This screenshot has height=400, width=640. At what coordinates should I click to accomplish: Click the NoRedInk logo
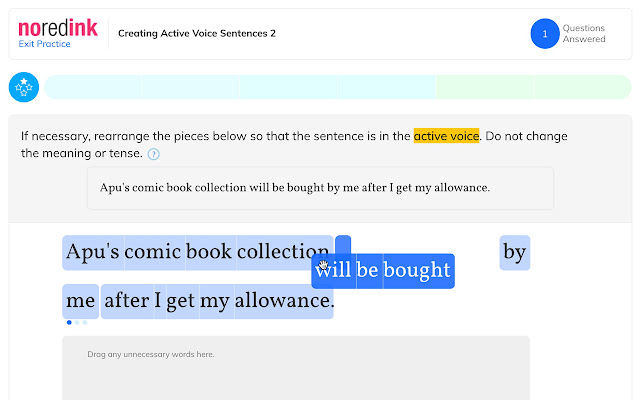[x=57, y=27]
